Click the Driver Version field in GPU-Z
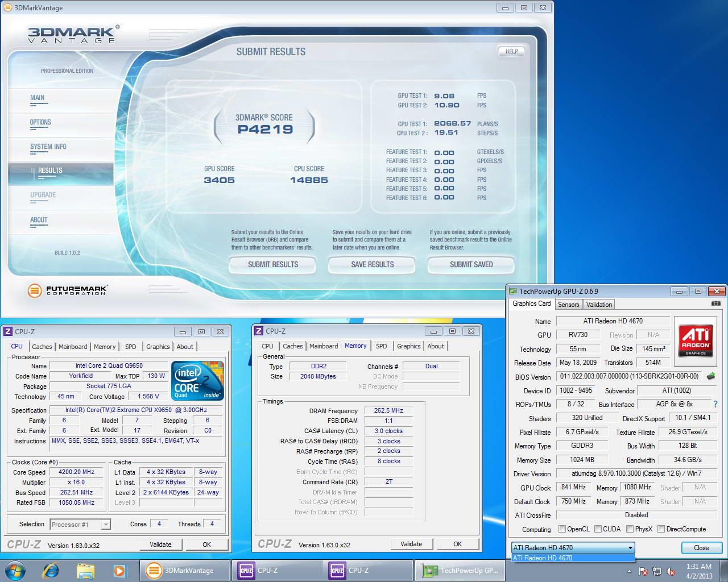Screen dimensions: 728x582 tap(637, 473)
